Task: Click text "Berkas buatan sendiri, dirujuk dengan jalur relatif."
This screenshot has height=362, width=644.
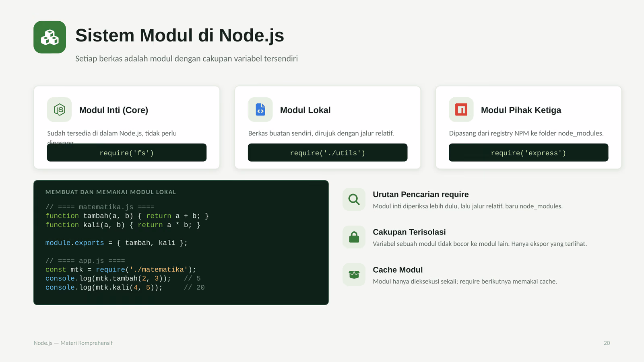Action: point(321,133)
